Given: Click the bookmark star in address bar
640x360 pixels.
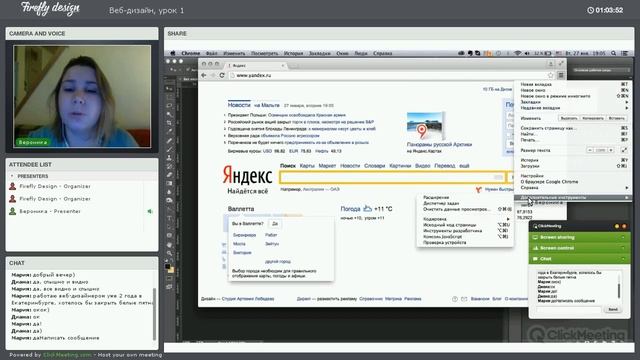Looking at the screenshot, I should [551, 75].
